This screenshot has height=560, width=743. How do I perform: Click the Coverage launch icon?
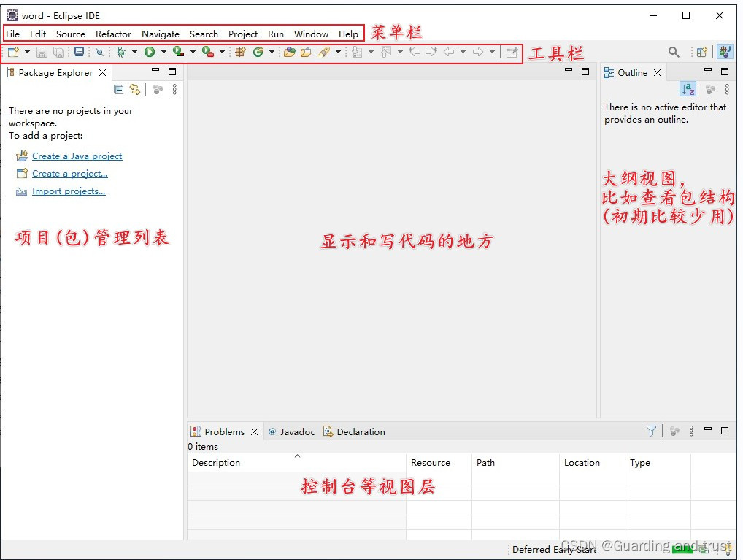coord(179,52)
